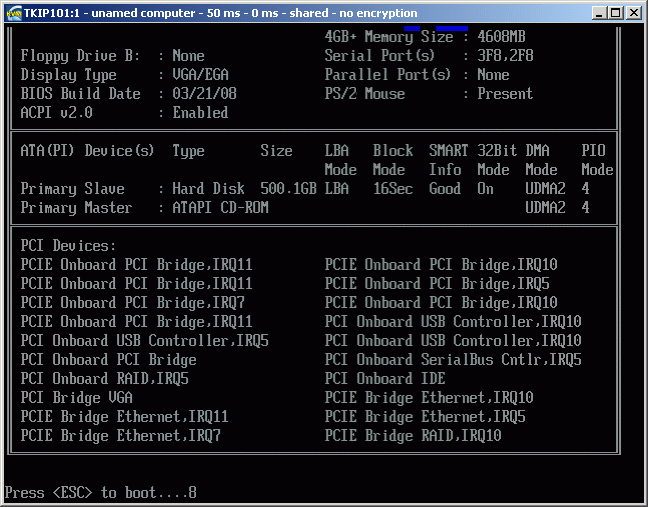Click the 'Parallel Port(s)' label
Screen dimensions: 648x507
click(x=388, y=75)
